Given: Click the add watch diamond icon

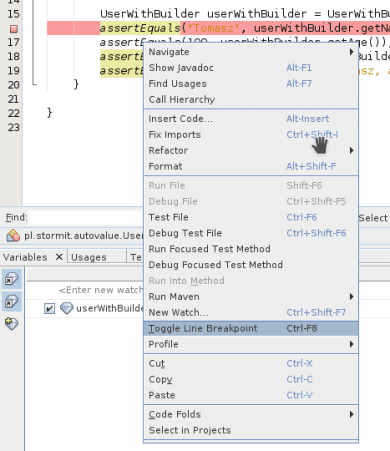Looking at the screenshot, I should pos(12,323).
